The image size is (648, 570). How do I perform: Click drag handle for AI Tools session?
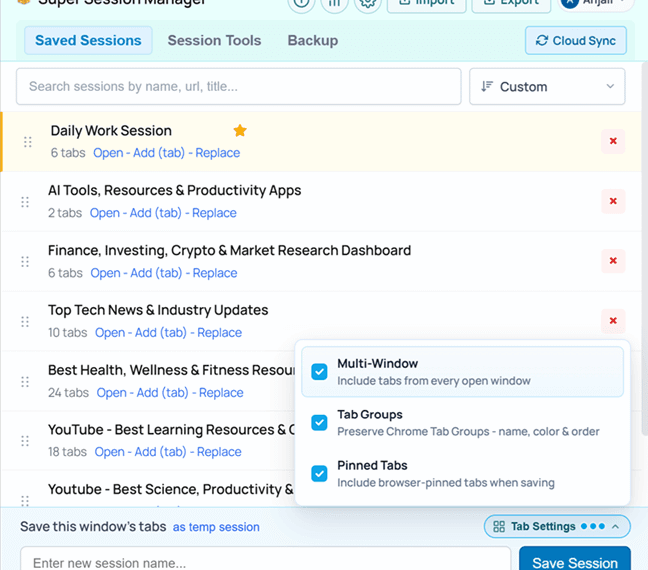25,202
